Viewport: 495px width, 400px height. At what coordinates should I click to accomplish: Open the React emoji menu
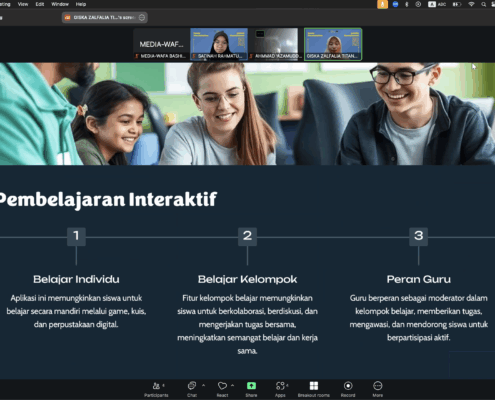(x=222, y=389)
